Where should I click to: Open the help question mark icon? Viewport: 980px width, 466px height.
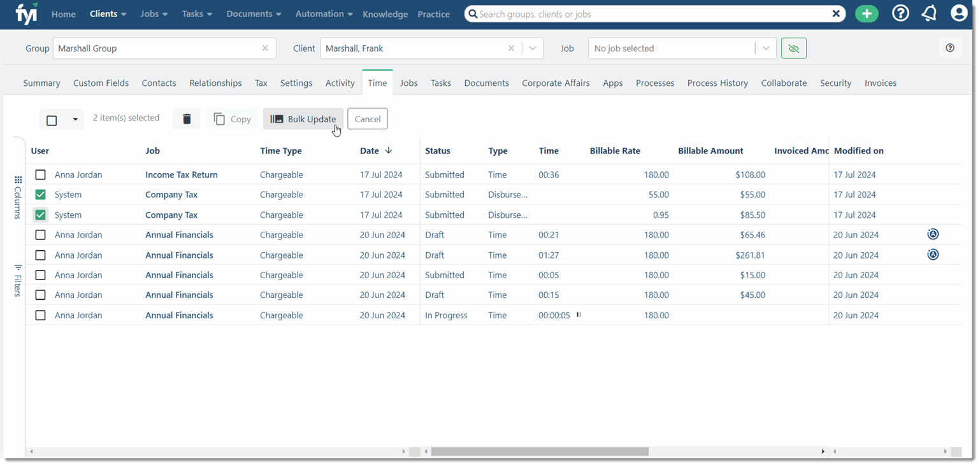coord(900,13)
